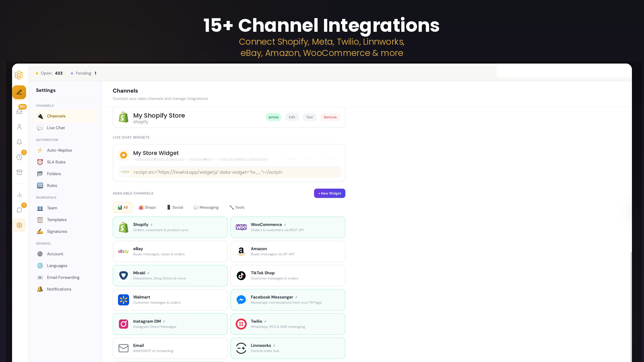Open Team workspace settings
This screenshot has width=644, height=362.
66,208
